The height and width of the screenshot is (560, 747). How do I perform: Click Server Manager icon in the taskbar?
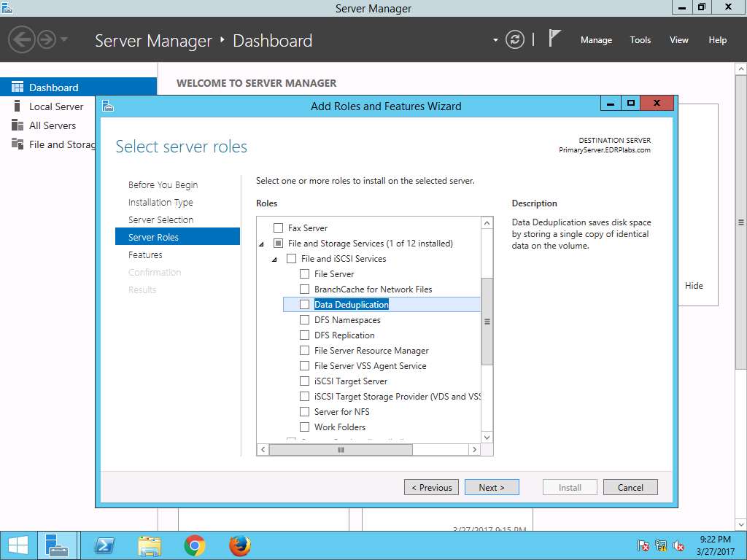[x=57, y=545]
